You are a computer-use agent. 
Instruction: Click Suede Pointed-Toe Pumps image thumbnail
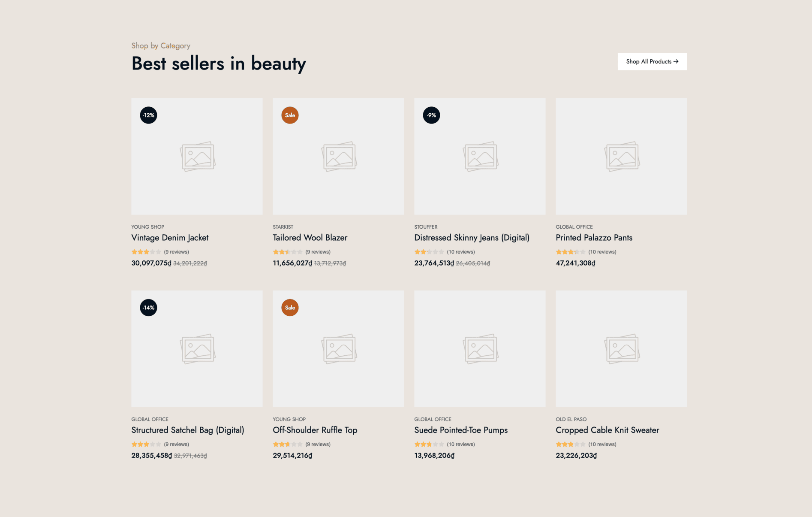click(480, 348)
